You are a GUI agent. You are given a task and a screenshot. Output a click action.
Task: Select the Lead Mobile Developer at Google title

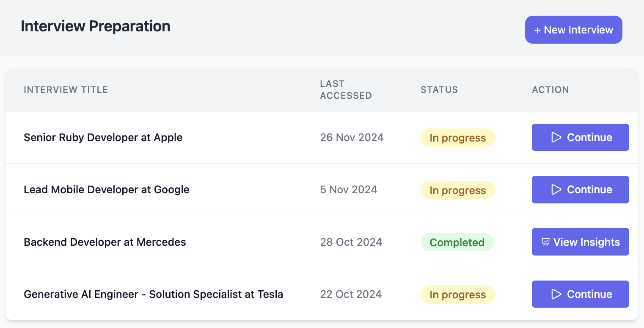pos(107,189)
